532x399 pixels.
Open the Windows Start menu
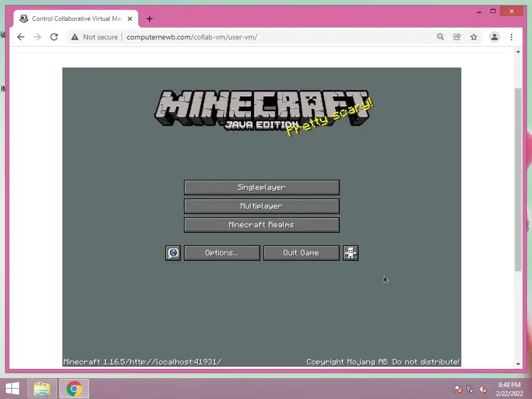pos(12,389)
